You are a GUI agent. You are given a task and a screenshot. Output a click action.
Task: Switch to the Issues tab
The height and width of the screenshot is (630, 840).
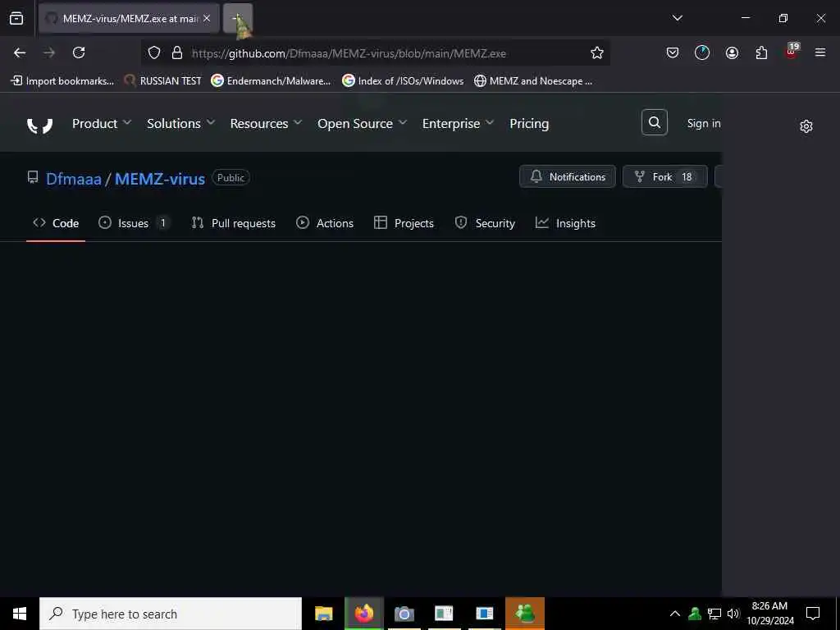coord(135,223)
